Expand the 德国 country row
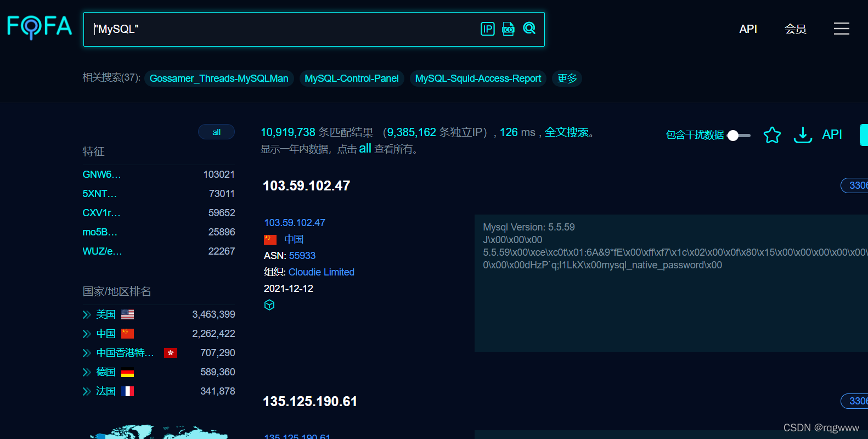Viewport: 868px width, 439px height. pos(87,372)
